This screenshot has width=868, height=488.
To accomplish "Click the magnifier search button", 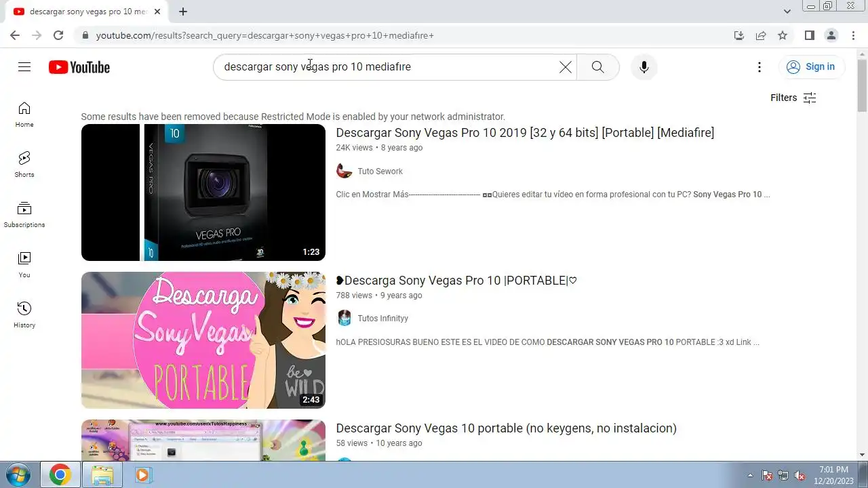I will click(597, 66).
